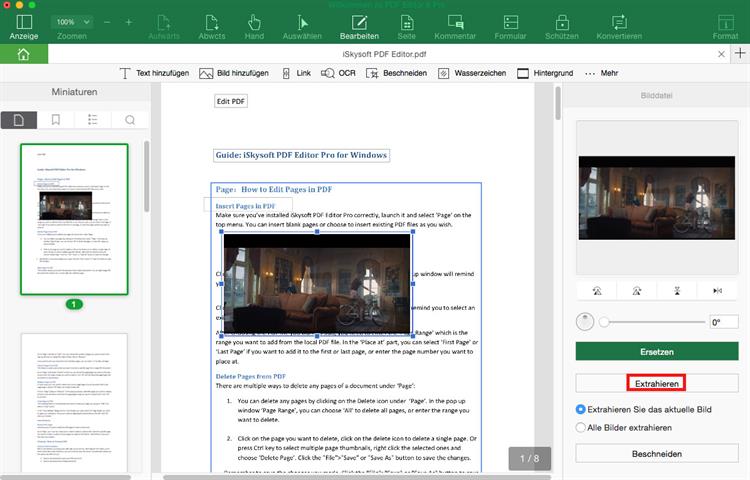Select the second page thumbnail

[x=74, y=403]
